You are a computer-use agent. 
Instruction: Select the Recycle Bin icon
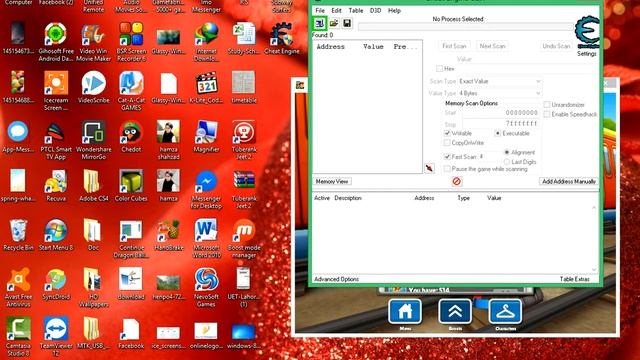point(18,235)
